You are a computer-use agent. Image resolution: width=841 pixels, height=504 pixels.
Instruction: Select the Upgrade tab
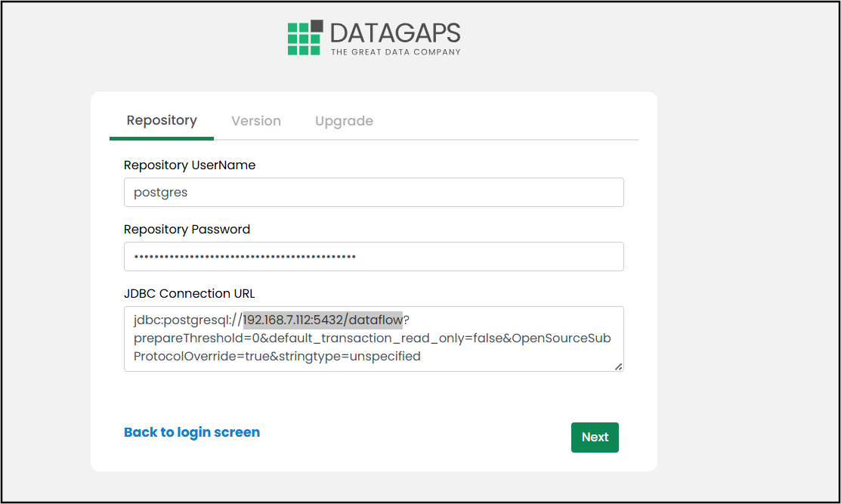(x=344, y=121)
